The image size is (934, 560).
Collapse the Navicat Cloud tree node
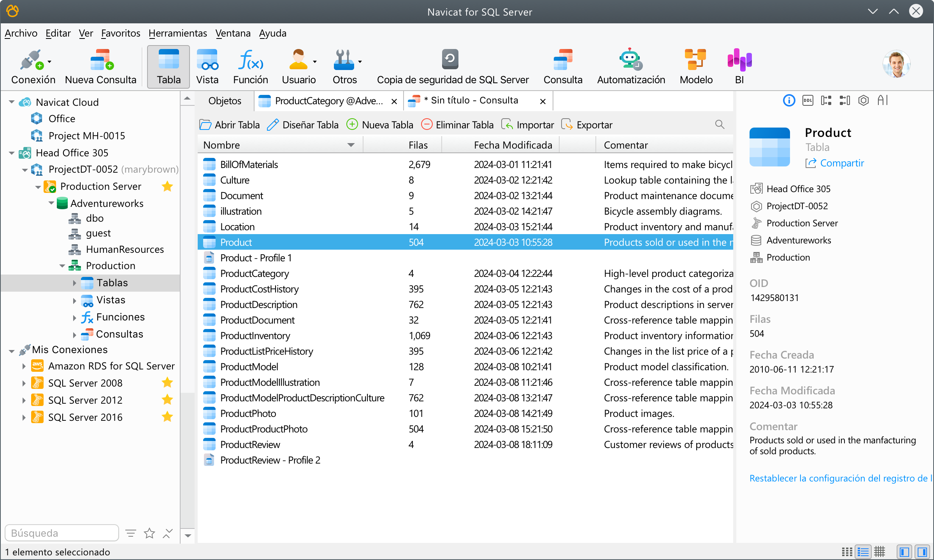click(x=12, y=102)
